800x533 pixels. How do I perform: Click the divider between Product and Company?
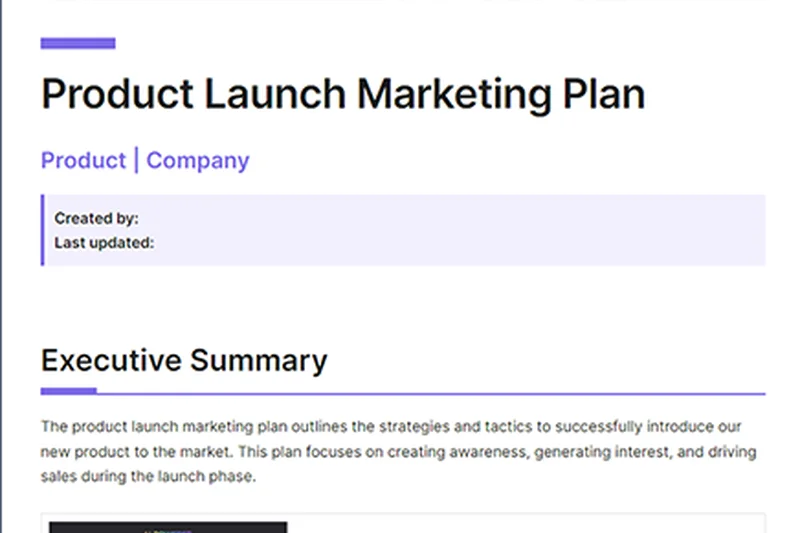(136, 160)
